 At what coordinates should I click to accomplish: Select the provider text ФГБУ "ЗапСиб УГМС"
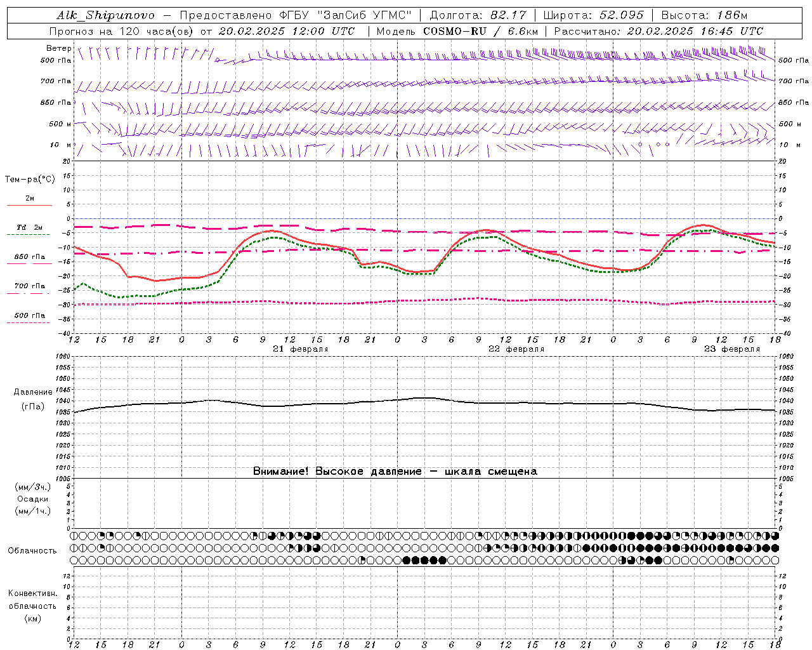click(x=346, y=15)
